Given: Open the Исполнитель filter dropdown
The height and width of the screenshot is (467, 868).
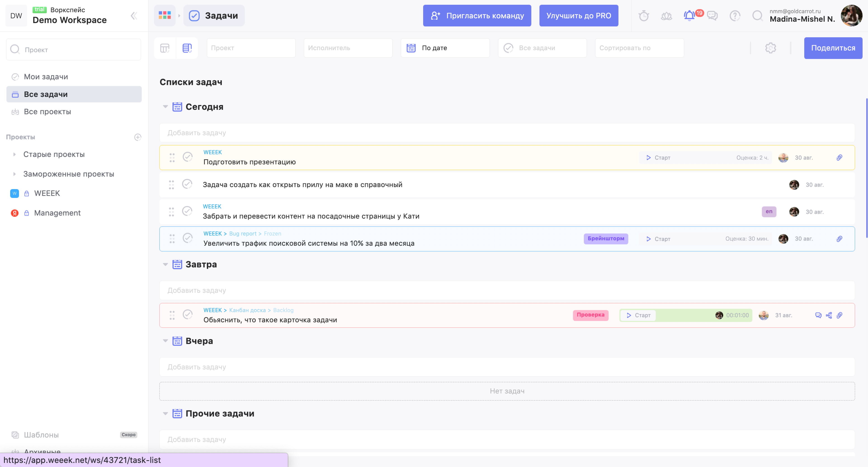Looking at the screenshot, I should [348, 48].
